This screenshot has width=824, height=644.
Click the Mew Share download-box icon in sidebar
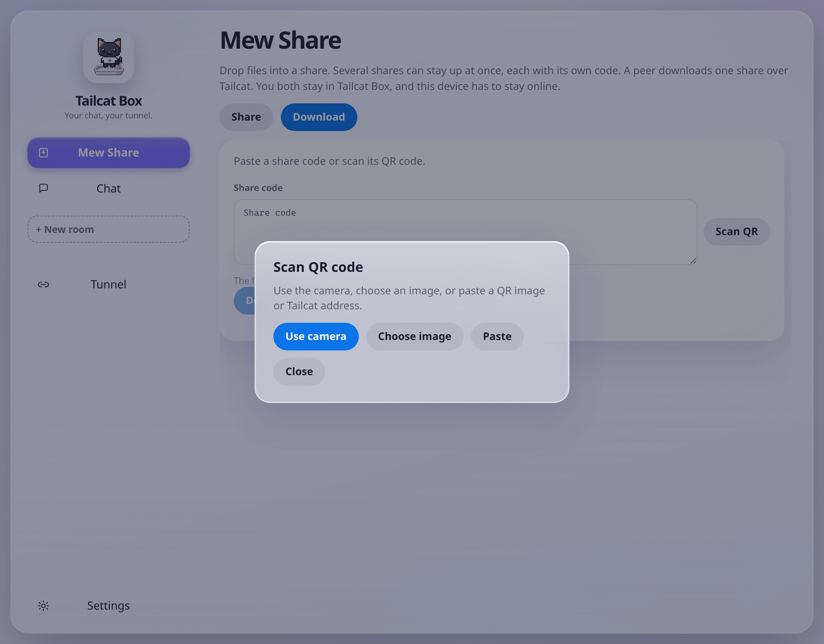tap(43, 153)
